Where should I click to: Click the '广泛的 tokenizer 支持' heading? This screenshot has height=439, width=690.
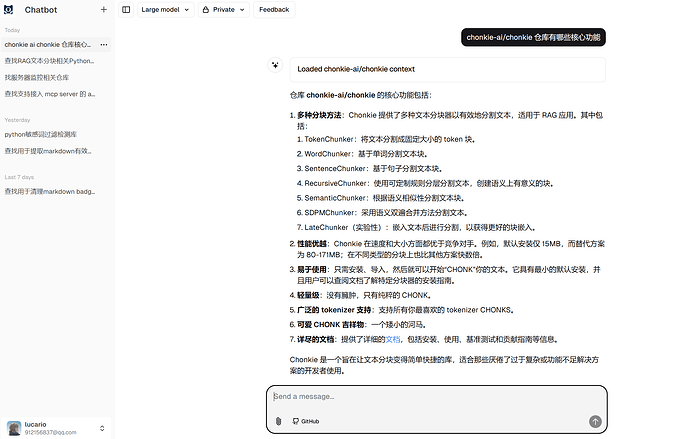pyautogui.click(x=334, y=310)
